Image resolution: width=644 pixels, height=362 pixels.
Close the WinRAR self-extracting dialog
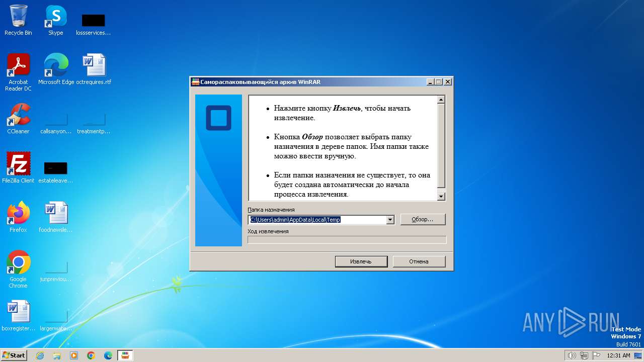tap(448, 82)
